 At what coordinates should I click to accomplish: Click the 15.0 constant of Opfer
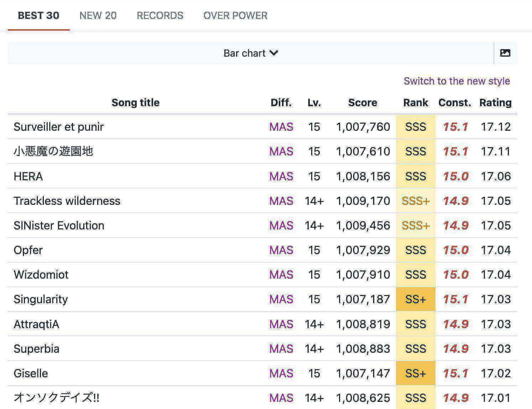455,250
